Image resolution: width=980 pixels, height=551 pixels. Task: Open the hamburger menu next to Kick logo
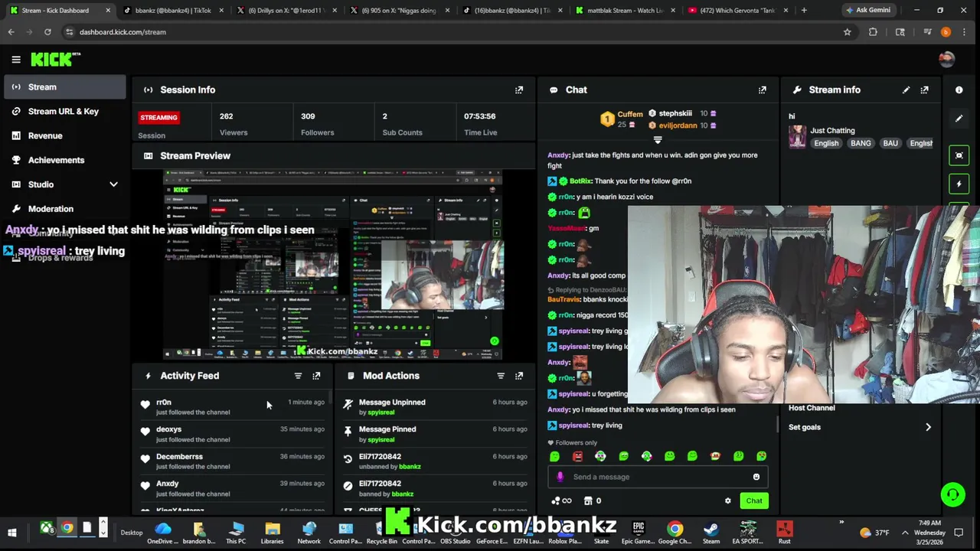coord(15,59)
